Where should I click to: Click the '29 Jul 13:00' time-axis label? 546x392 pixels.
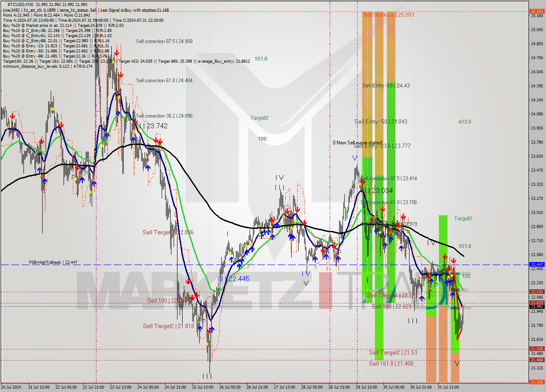click(x=366, y=387)
